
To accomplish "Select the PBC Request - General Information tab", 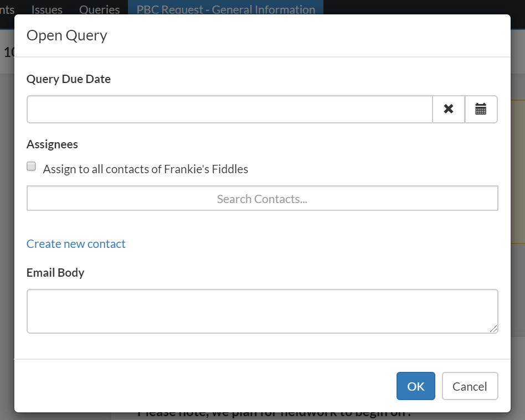I will (225, 9).
